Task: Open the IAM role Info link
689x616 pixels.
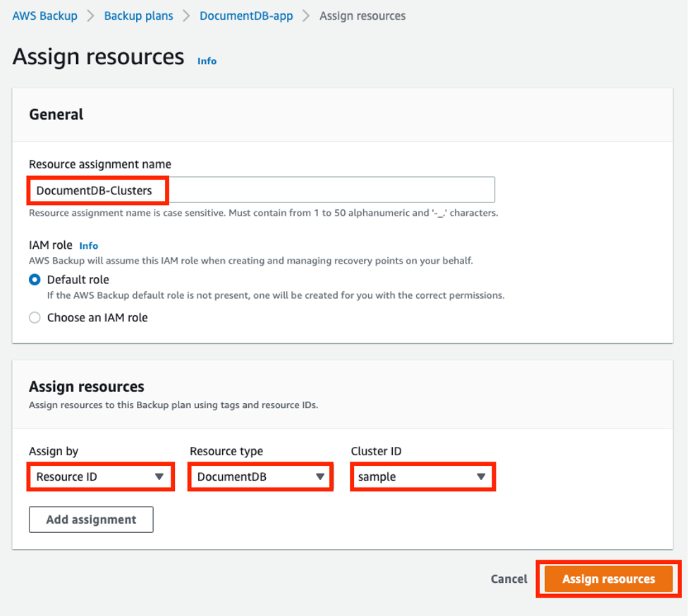Action: 88,245
